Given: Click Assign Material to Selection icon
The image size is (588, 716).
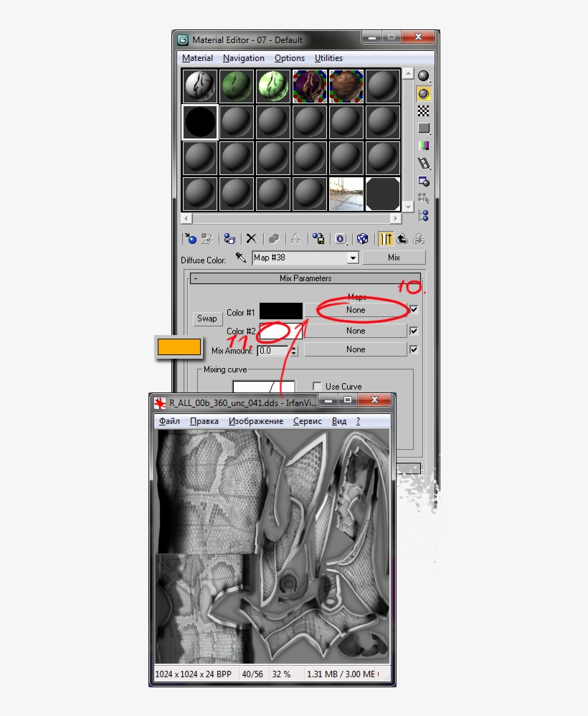Looking at the screenshot, I should [x=229, y=238].
